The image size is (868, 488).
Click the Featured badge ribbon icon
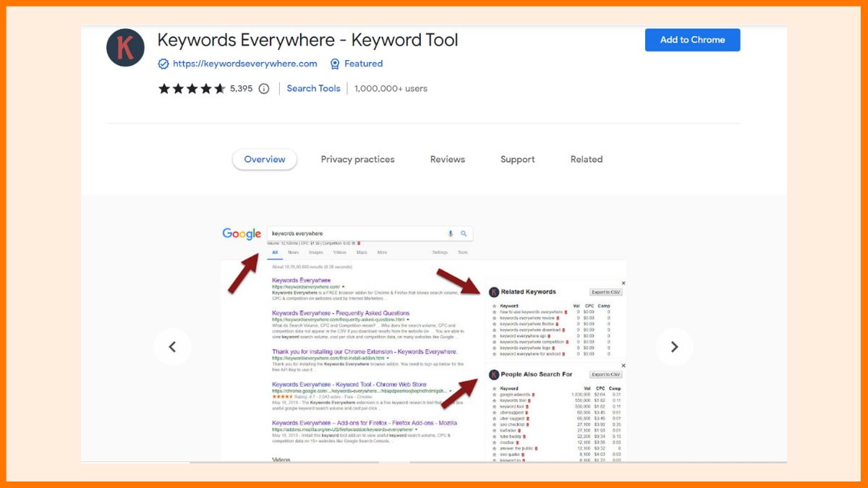335,64
